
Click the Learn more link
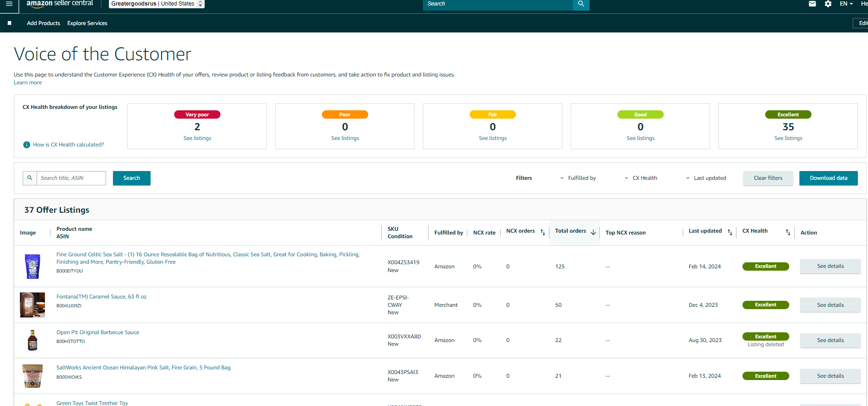click(28, 82)
